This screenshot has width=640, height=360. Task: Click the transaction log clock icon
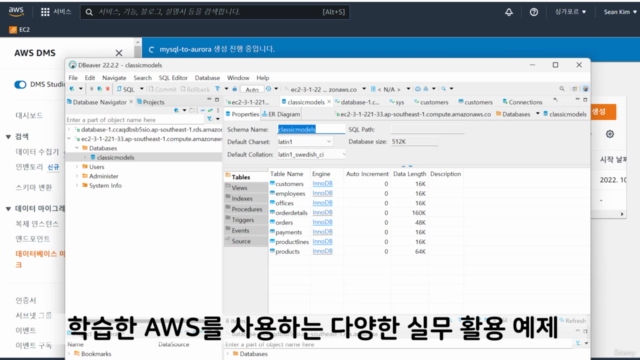pyautogui.click(x=269, y=89)
